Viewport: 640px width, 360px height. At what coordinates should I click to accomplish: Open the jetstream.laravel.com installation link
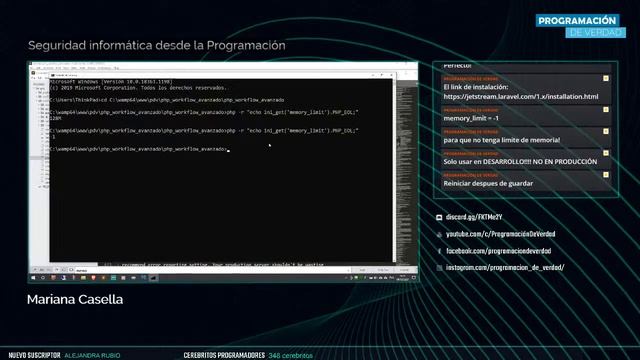[521, 97]
